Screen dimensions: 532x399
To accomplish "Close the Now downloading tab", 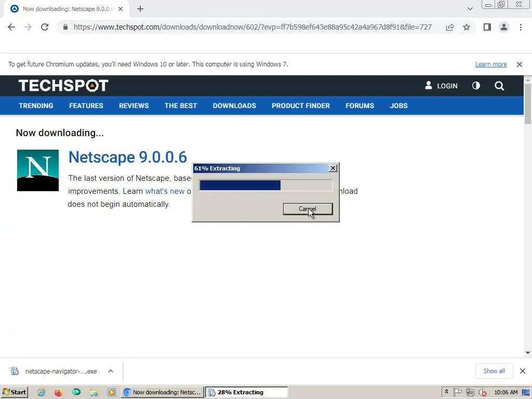I will pyautogui.click(x=121, y=9).
